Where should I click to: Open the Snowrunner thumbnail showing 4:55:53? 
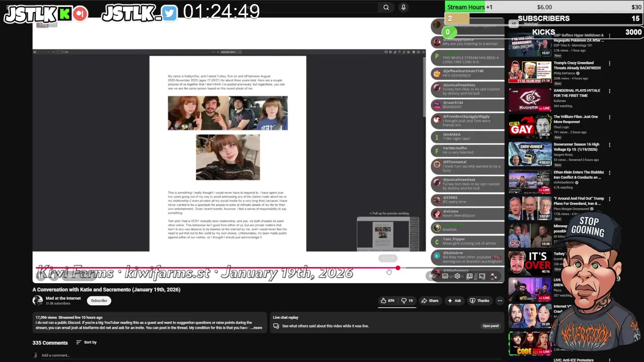coord(530,153)
